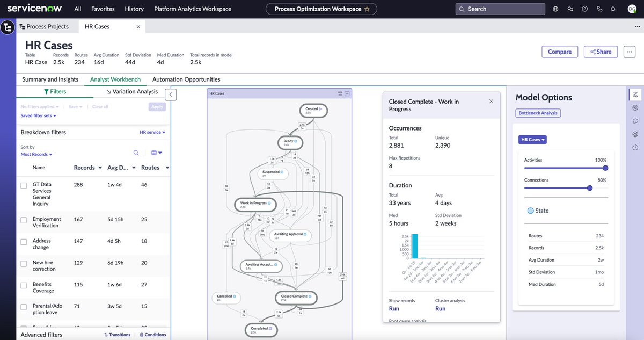Viewport: 644px width, 340px height.
Task: Run Show records in details popup
Action: tap(394, 309)
